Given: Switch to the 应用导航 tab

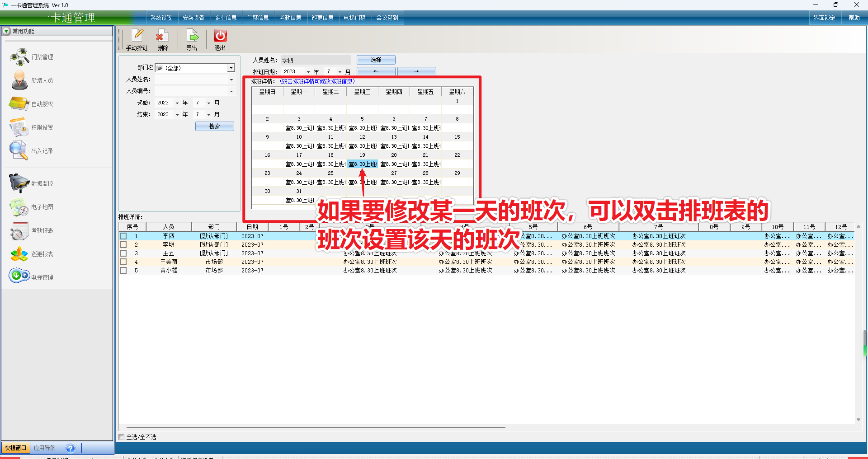Looking at the screenshot, I should (44, 448).
